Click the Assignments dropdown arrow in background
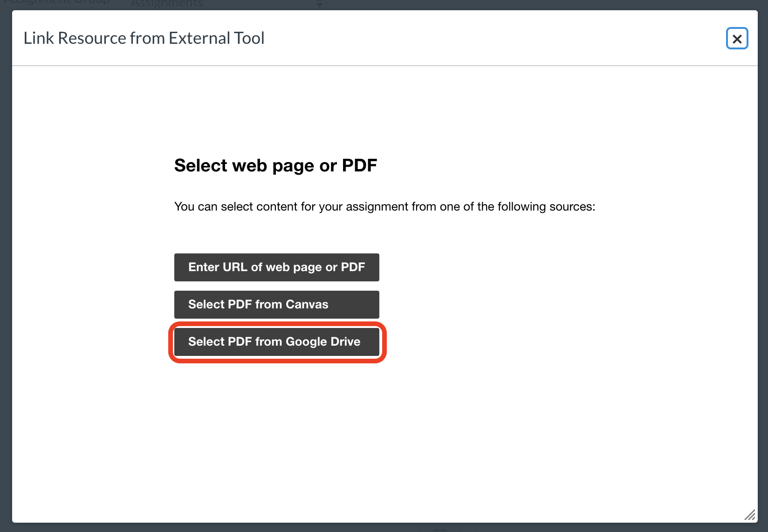This screenshot has height=532, width=768. (319, 4)
